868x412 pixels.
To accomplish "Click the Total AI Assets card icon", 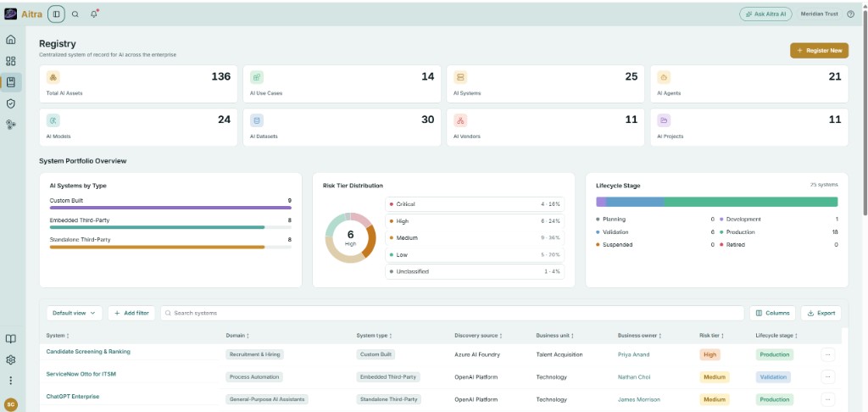I will point(53,77).
